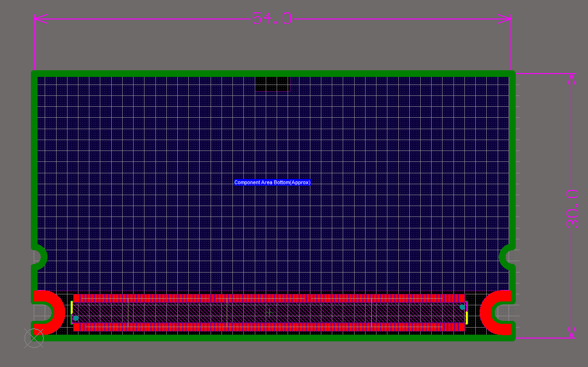This screenshot has height=367, width=588.
Task: Select the black cutout at board top edge
Action: pyautogui.click(x=272, y=84)
